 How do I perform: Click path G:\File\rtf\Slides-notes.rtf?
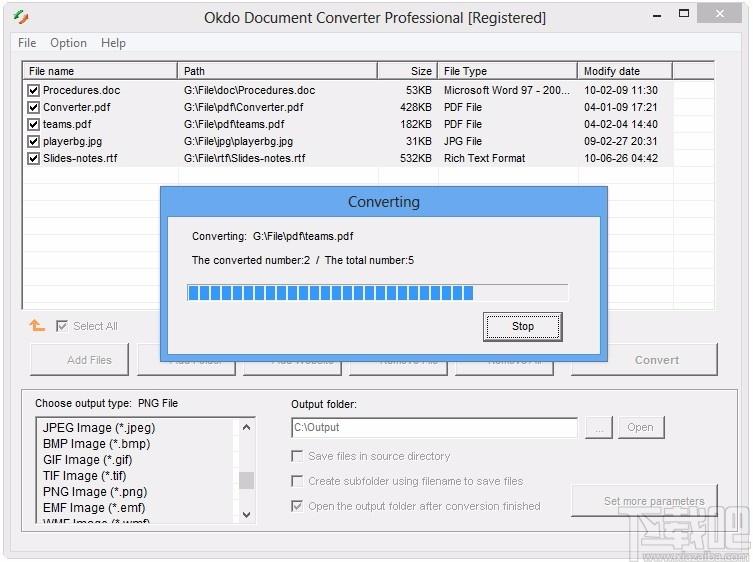tap(244, 158)
